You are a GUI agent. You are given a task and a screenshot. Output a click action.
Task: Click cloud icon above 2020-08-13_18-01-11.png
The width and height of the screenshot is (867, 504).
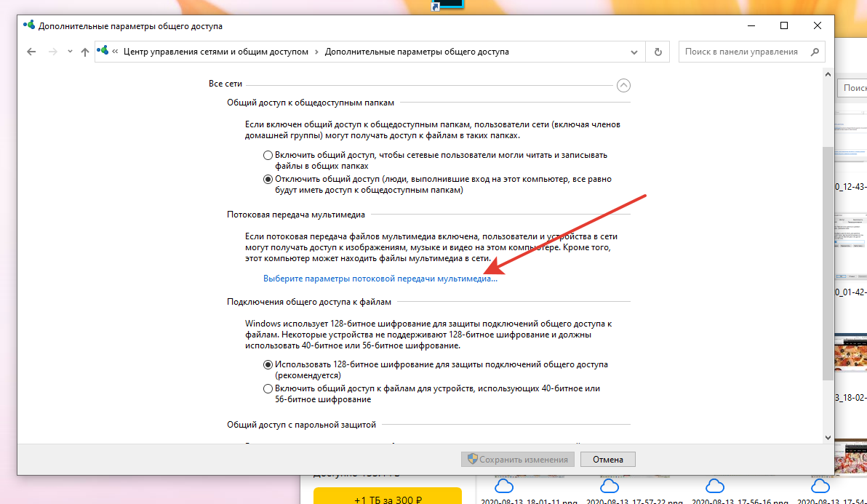(504, 486)
